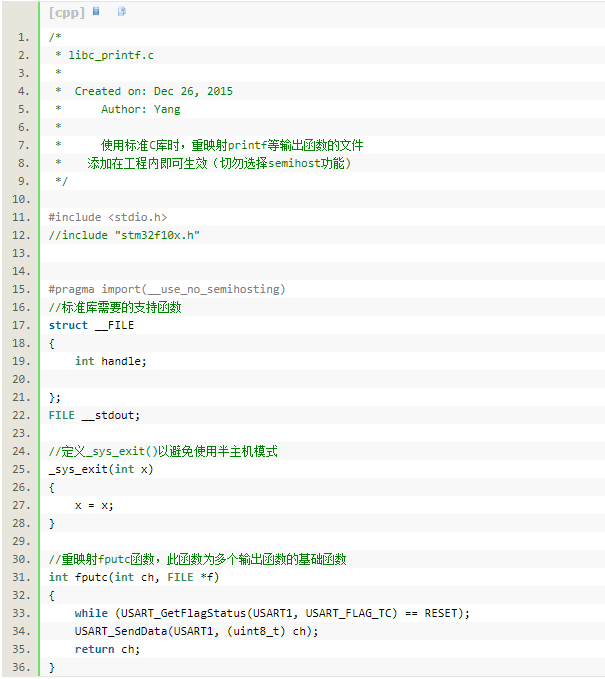The width and height of the screenshot is (605, 679).
Task: Click the Chinese comment on line 16
Action: [x=115, y=307]
